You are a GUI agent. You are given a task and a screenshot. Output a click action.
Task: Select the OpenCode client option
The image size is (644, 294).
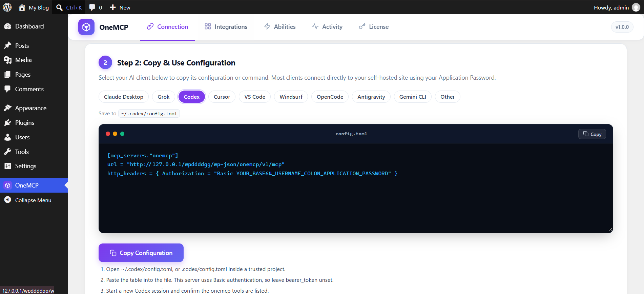point(330,97)
